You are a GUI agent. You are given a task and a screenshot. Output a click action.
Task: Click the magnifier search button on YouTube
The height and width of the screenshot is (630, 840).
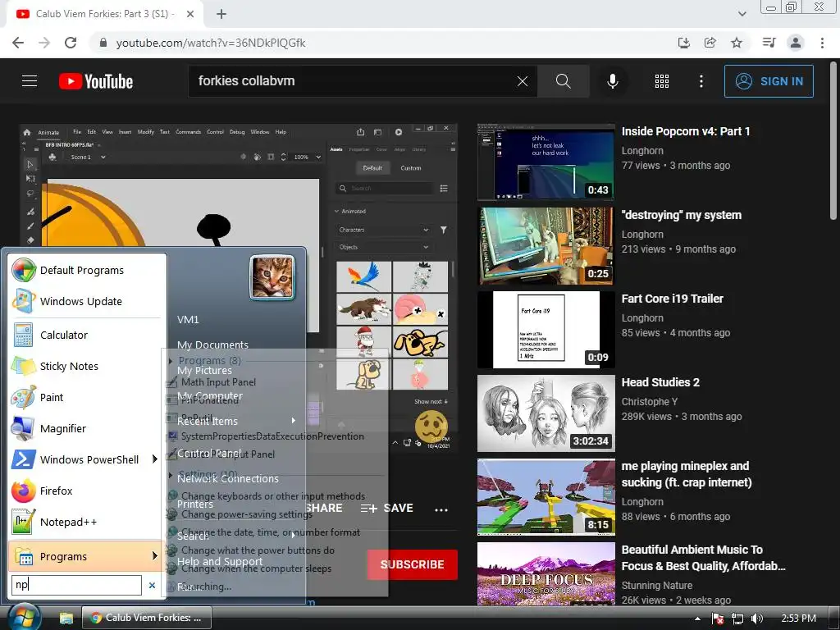pos(563,81)
